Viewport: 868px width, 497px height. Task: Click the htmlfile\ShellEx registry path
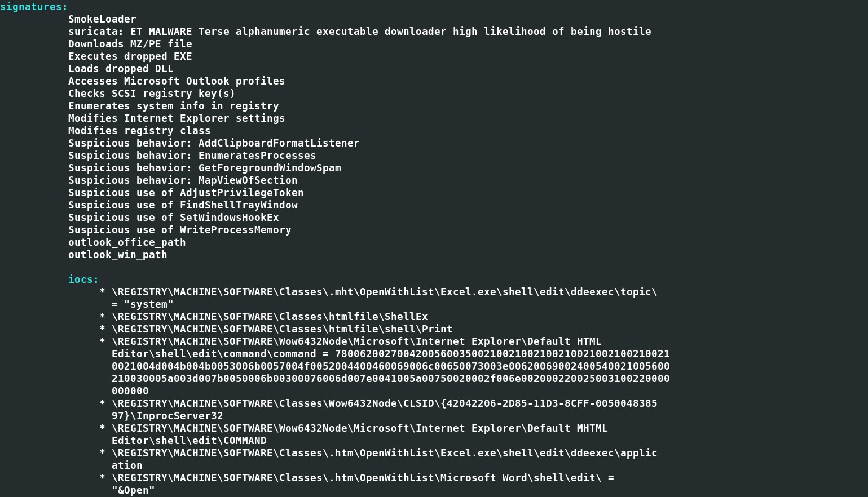[x=270, y=317]
